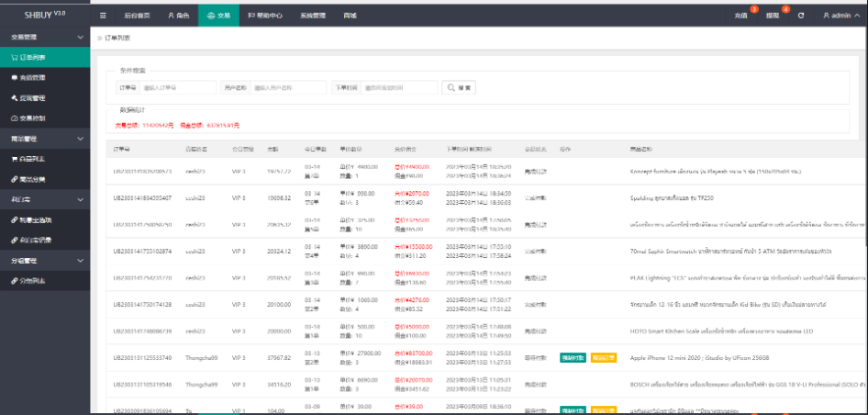This screenshot has width=868, height=415.
Task: Click the link icon before 利息宝记录
Action: [15, 240]
